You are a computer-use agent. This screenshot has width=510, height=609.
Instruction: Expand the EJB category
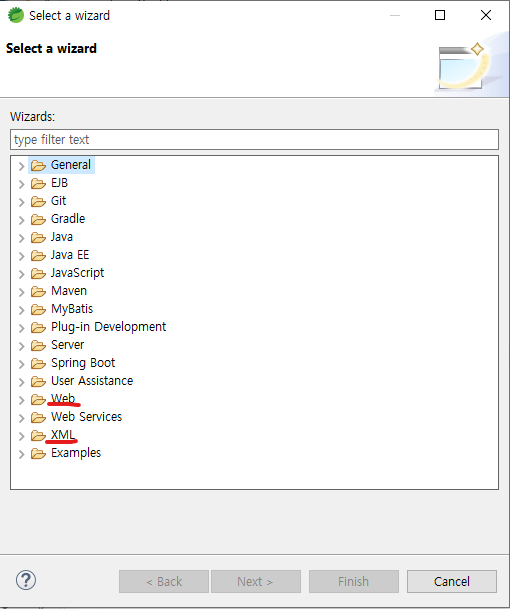click(21, 184)
